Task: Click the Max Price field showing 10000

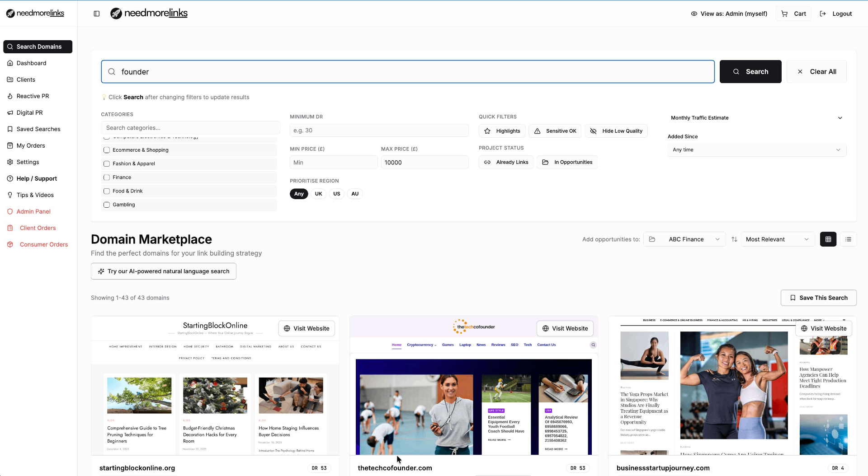Action: 425,163
